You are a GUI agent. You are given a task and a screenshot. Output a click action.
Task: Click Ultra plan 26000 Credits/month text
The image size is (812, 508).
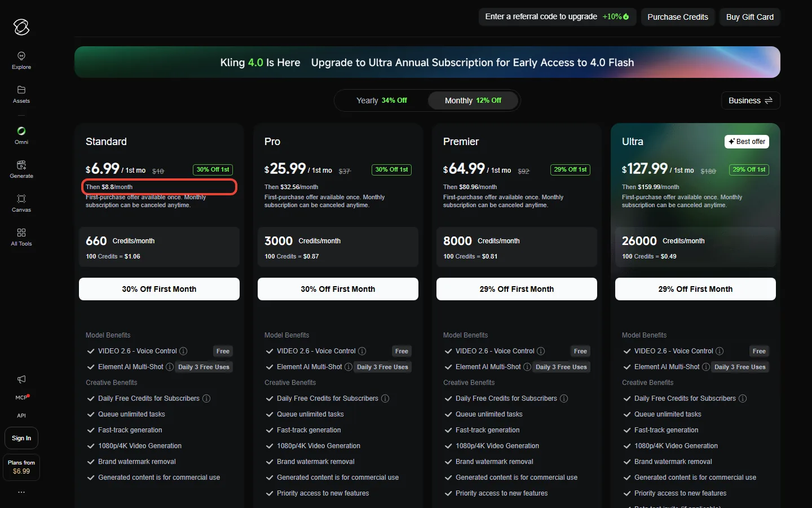[x=663, y=241]
